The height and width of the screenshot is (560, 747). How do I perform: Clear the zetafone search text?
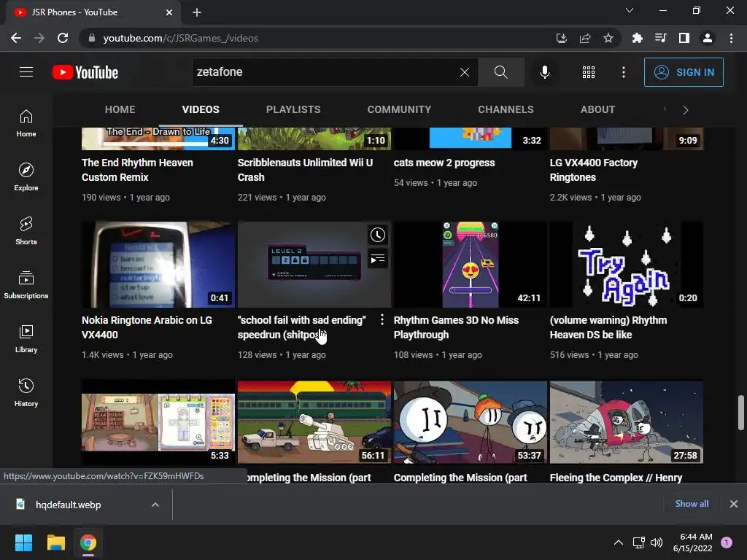click(x=464, y=72)
